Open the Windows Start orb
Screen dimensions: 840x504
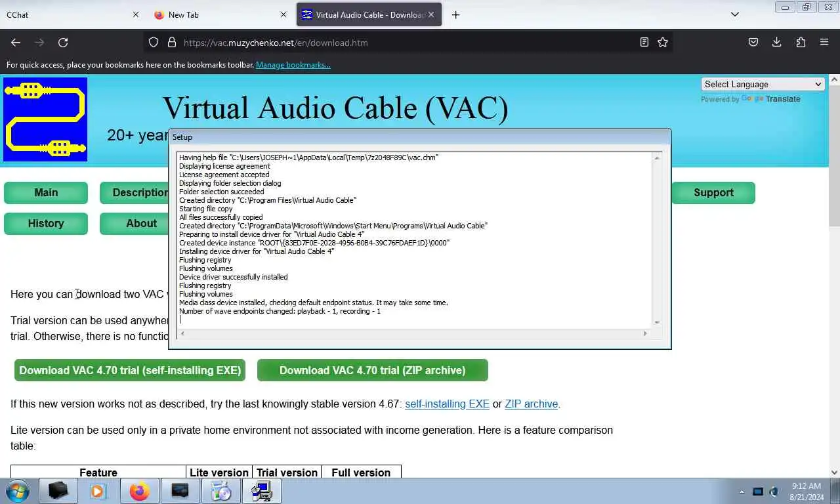[18, 491]
